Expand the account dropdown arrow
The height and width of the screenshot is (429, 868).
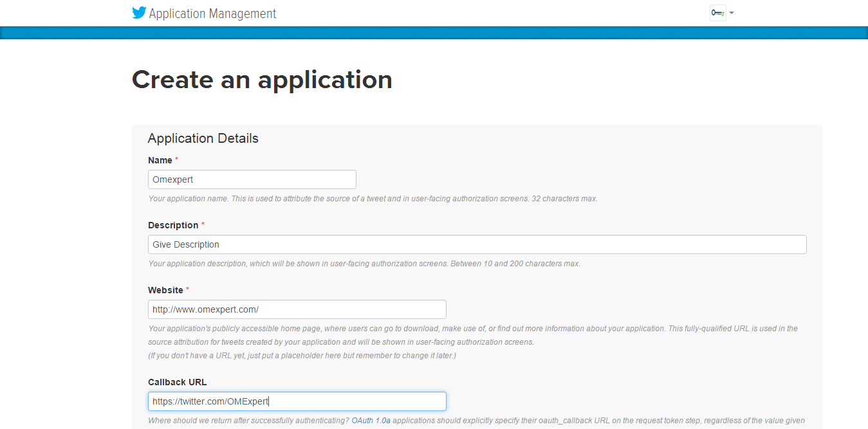(732, 13)
